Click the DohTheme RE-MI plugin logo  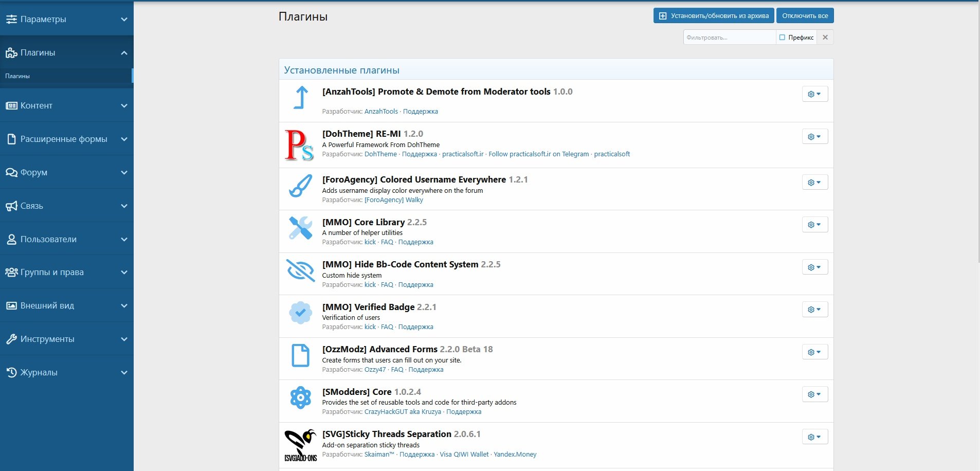pos(299,145)
